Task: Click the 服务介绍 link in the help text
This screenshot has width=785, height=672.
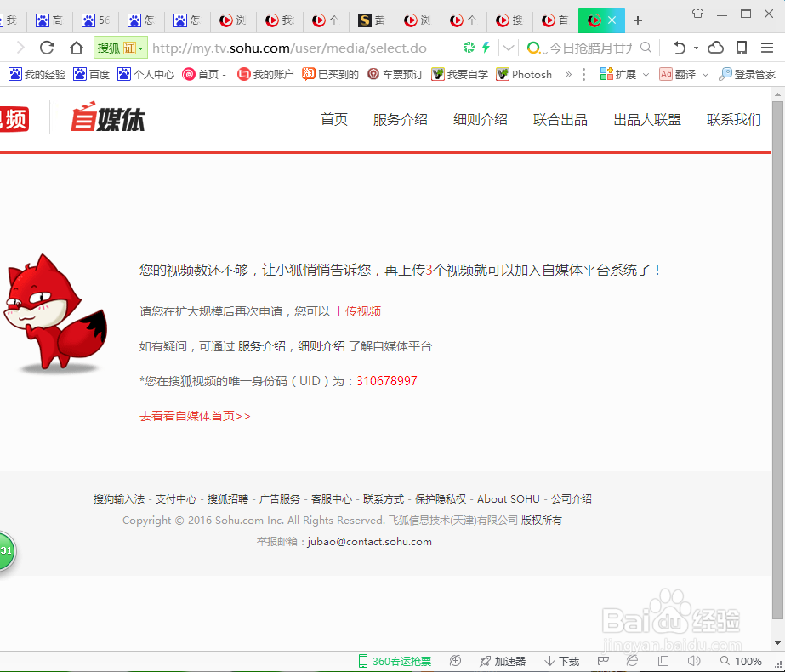Action: (x=262, y=346)
